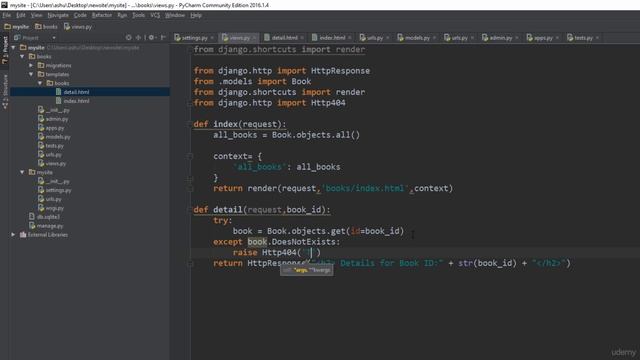The image size is (640, 360).
Task: Select tests.py file icon in project tree
Action: tap(41, 146)
